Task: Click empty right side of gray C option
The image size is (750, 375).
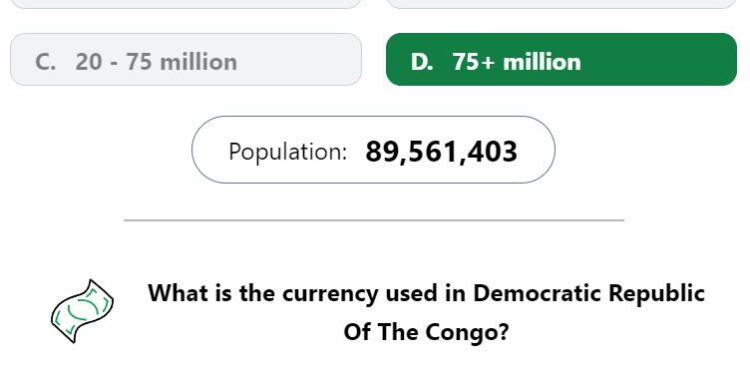Action: point(297,60)
